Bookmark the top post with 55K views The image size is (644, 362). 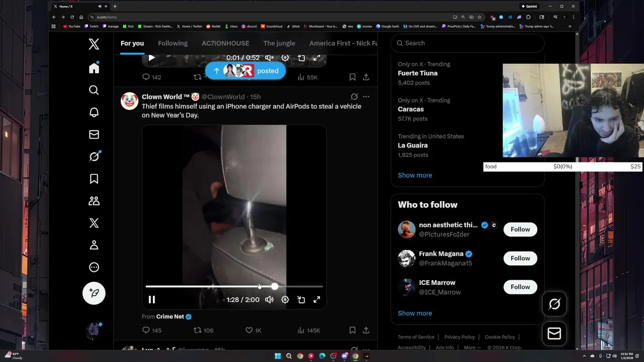(352, 77)
